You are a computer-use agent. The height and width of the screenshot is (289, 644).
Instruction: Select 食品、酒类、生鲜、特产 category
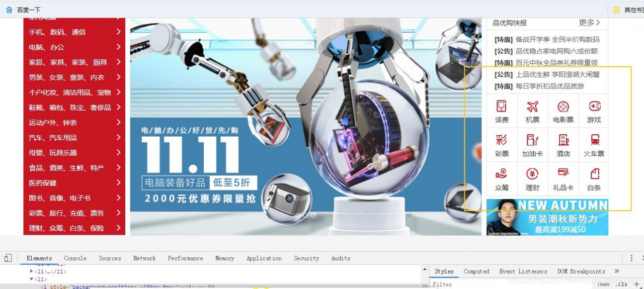(66, 168)
